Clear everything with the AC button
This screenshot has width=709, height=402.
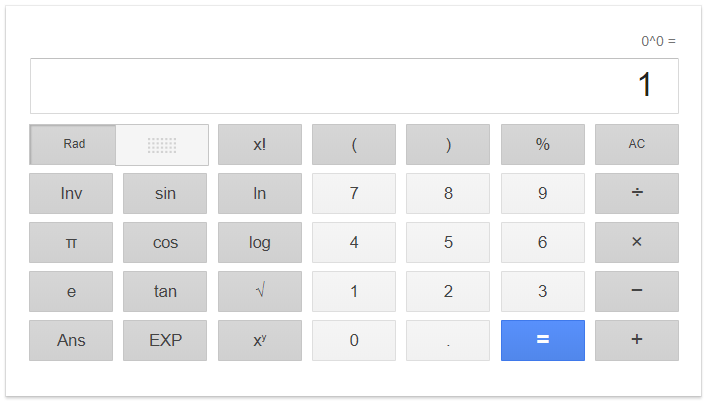pos(637,144)
